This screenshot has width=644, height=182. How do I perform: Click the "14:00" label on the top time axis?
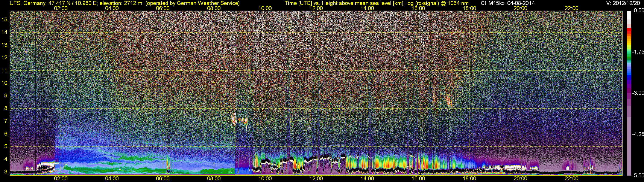click(x=367, y=8)
